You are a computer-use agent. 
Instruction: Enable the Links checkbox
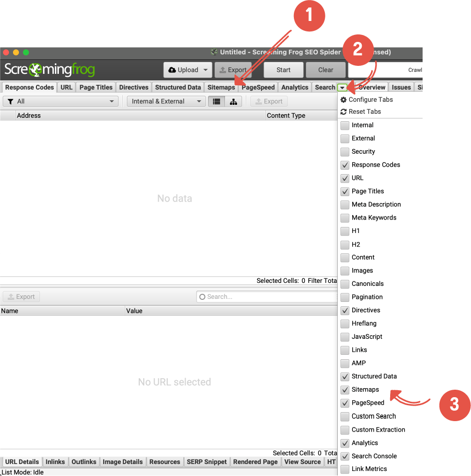tap(345, 350)
